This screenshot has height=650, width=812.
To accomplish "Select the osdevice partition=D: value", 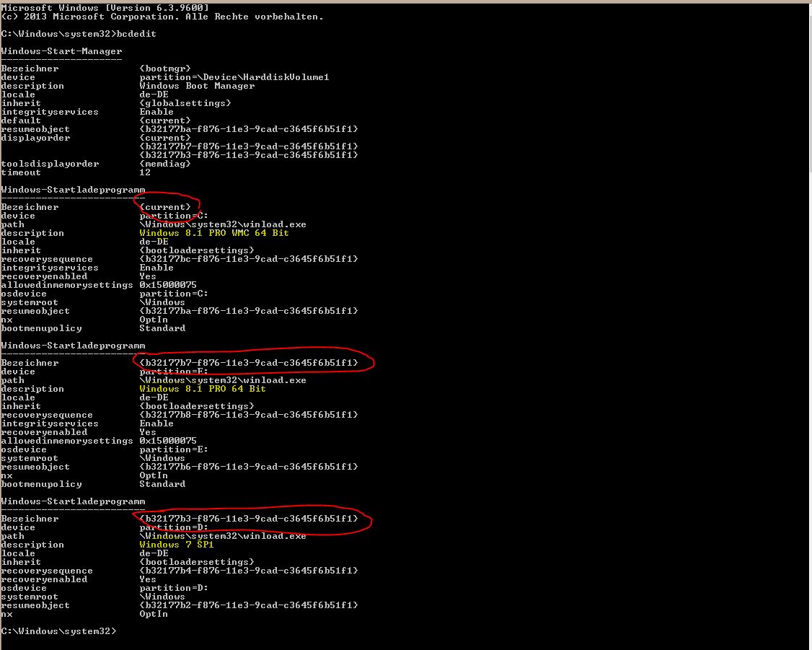I will [x=174, y=589].
